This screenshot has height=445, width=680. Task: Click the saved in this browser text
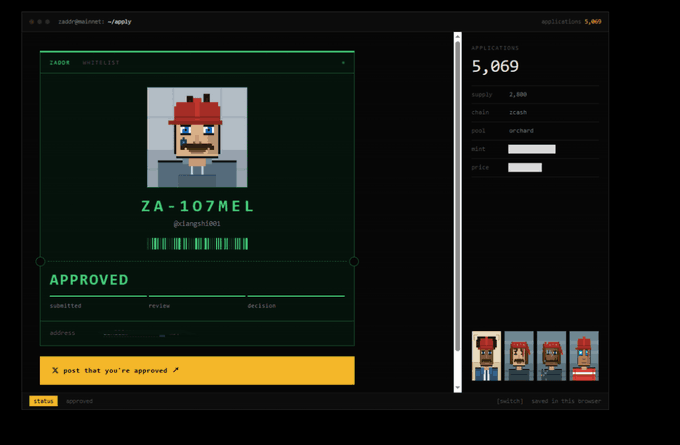coord(566,401)
